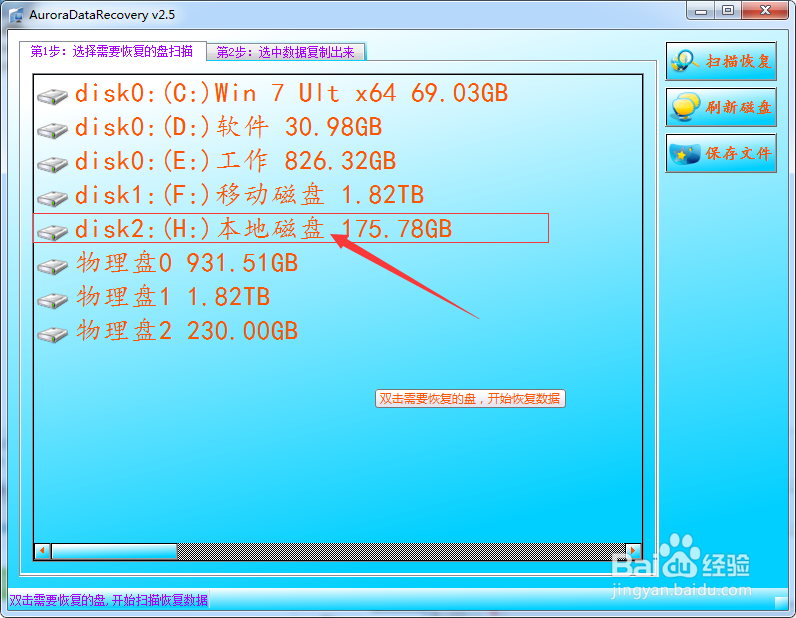Select 物理盘0 931.51GB entry

coord(187,263)
